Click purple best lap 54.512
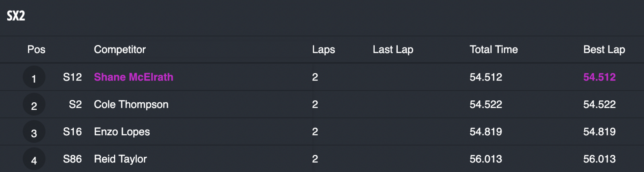This screenshot has height=172, width=644. 599,77
